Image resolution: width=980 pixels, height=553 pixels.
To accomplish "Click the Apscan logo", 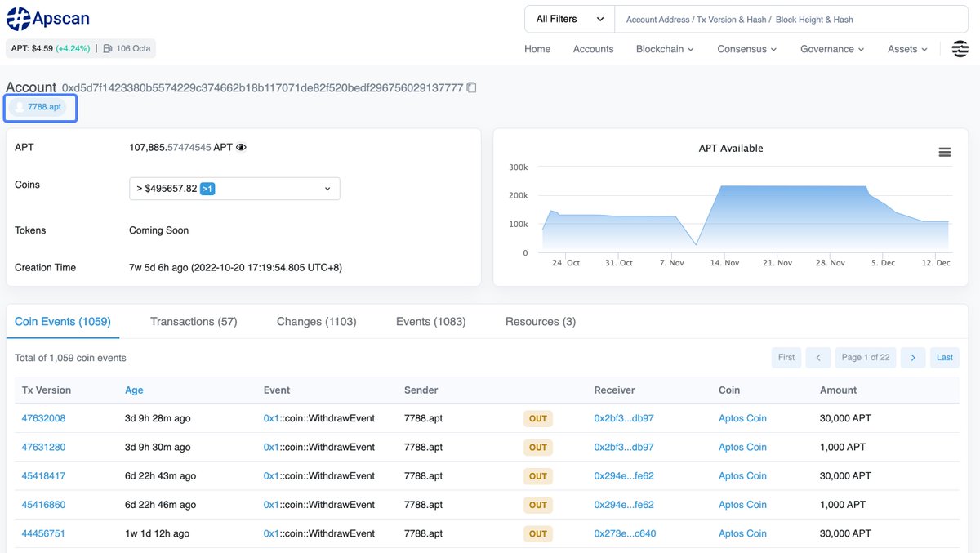I will (48, 18).
